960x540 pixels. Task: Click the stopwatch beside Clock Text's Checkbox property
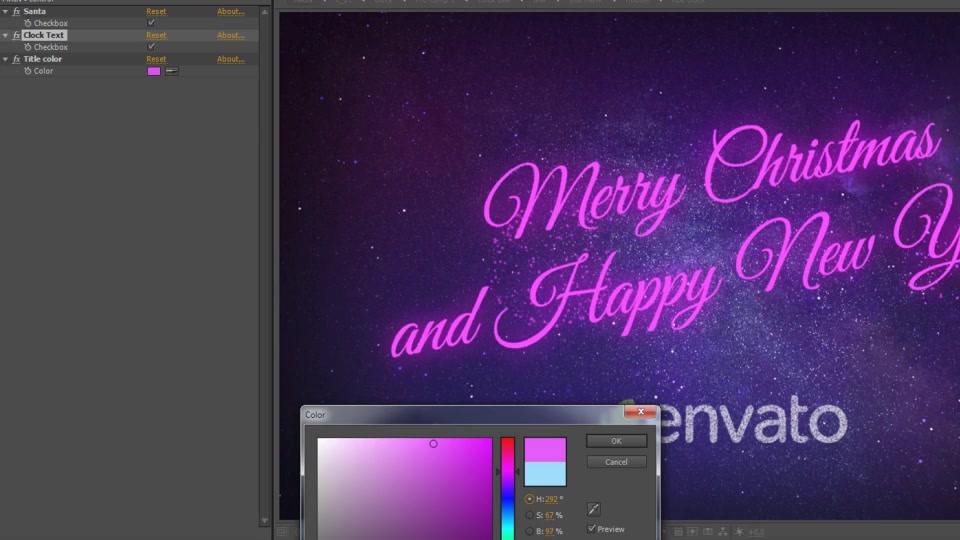tap(28, 47)
